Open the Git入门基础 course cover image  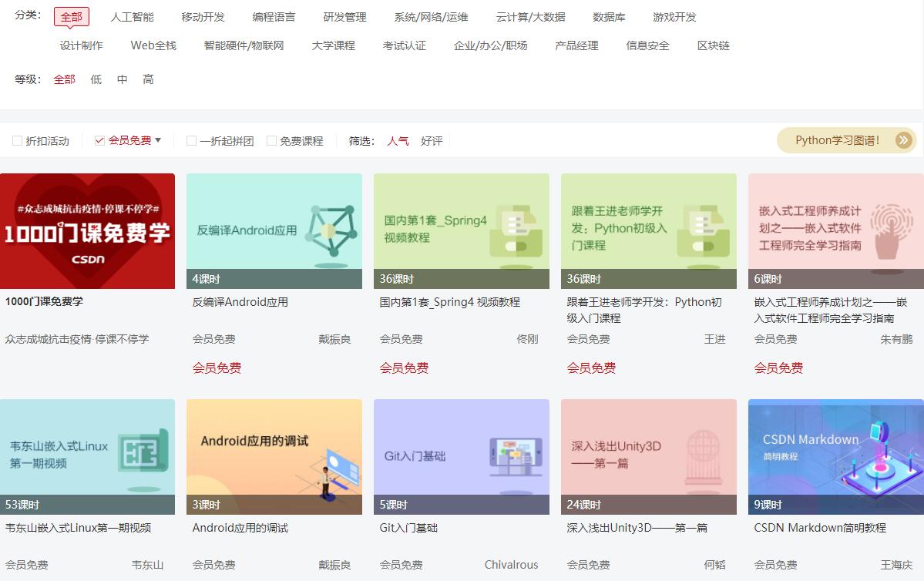pyautogui.click(x=461, y=456)
